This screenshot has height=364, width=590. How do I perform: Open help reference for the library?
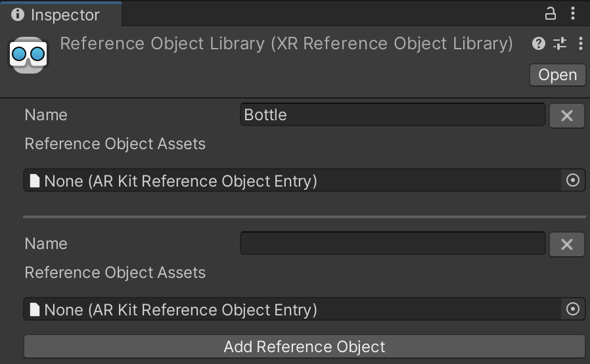click(x=539, y=44)
